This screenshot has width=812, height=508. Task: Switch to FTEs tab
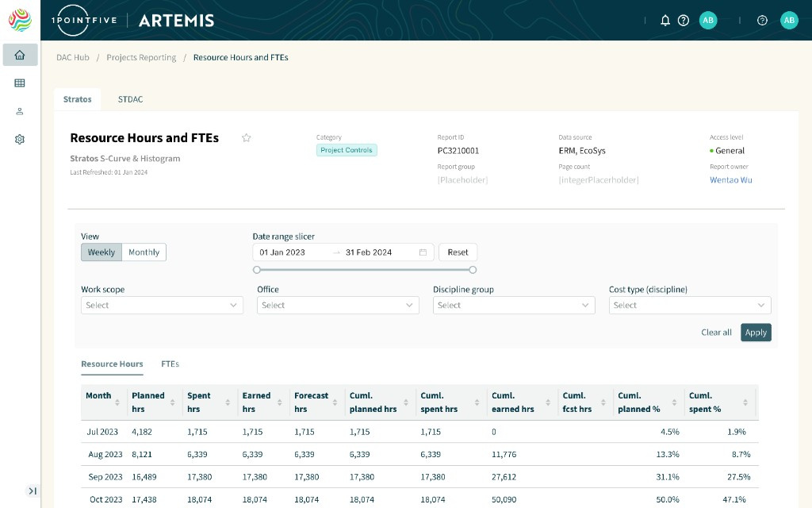(170, 364)
